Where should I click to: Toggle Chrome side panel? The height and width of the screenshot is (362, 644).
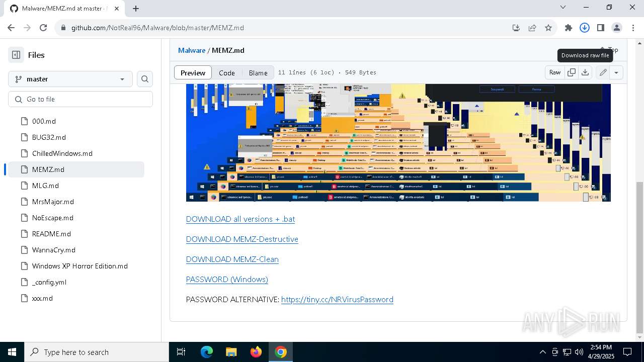601,28
